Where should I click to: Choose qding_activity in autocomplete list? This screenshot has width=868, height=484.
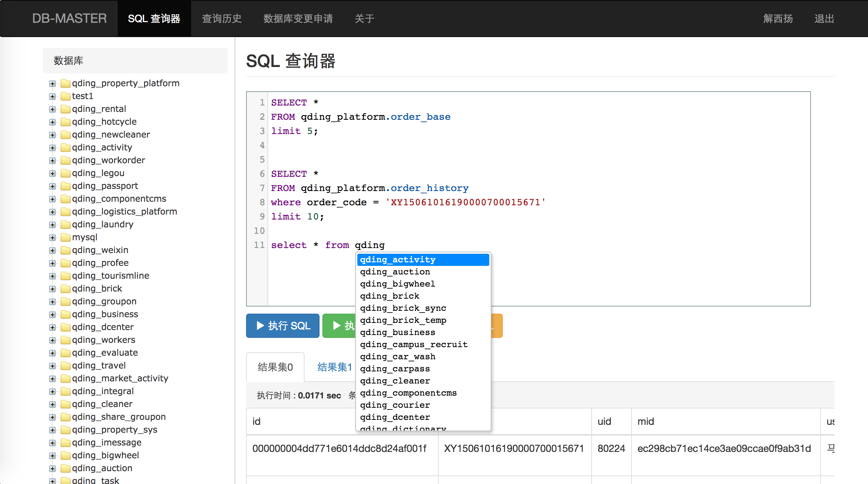423,260
